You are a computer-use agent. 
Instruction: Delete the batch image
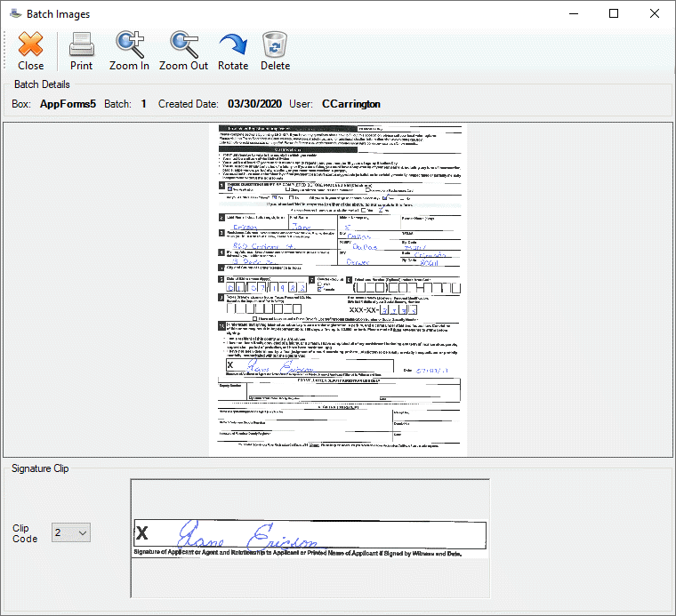click(x=275, y=51)
